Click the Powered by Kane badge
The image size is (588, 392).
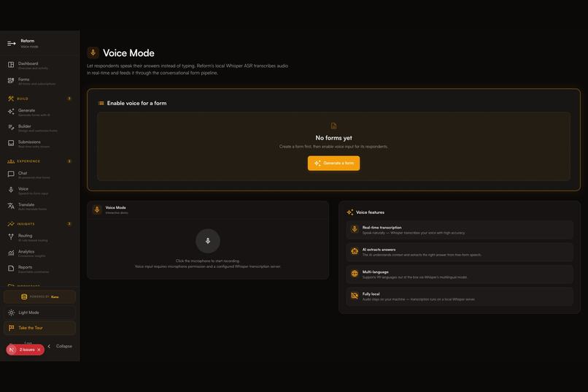39,296
